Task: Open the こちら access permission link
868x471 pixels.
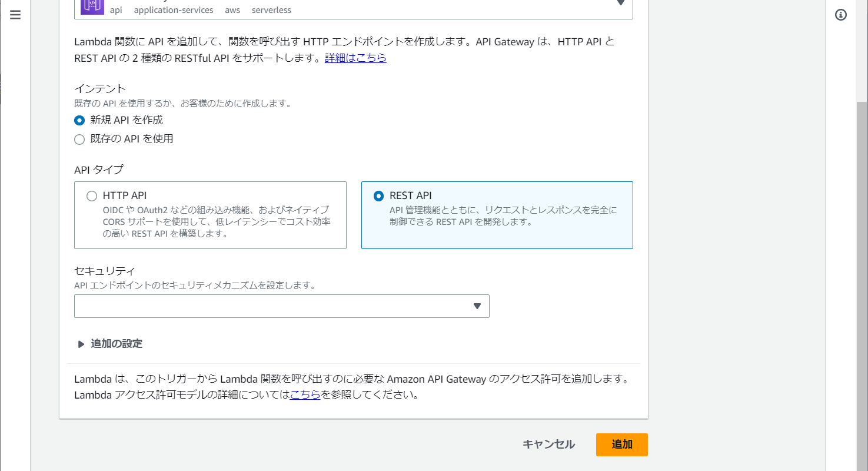Action: coord(305,395)
